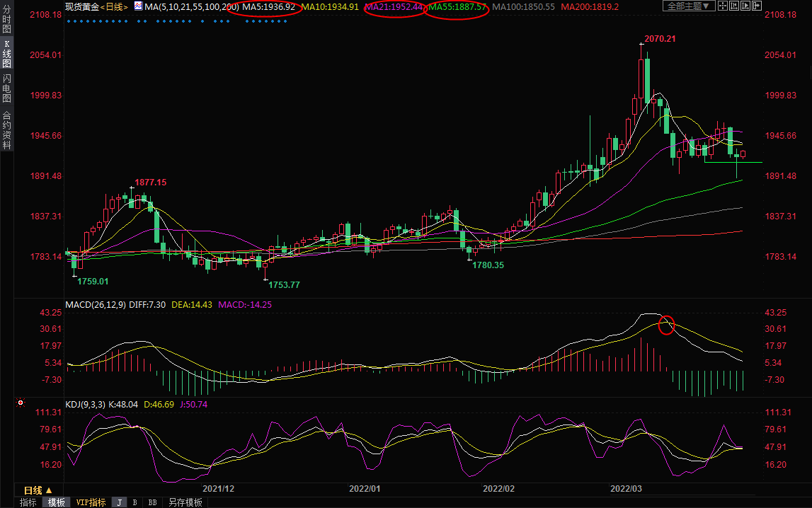Viewport: 812px width, 508px height.
Task: Expand the 日线 period selector
Action: 38,490
